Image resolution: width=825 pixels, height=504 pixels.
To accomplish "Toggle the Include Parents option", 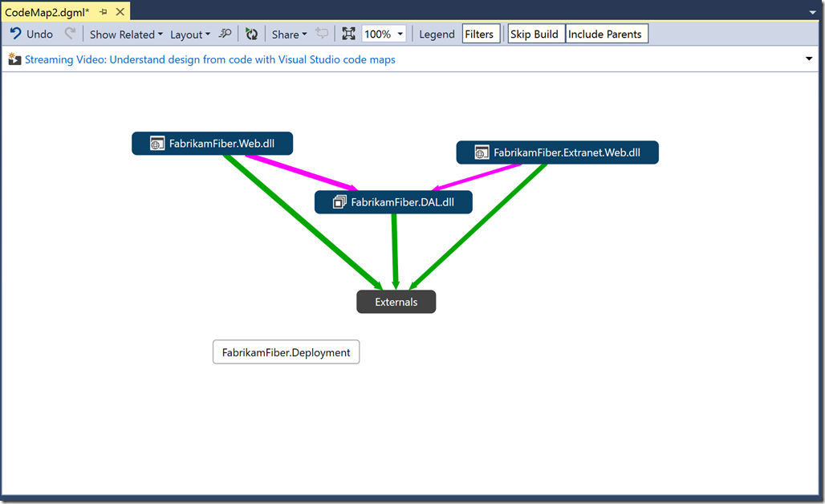I will pos(607,35).
